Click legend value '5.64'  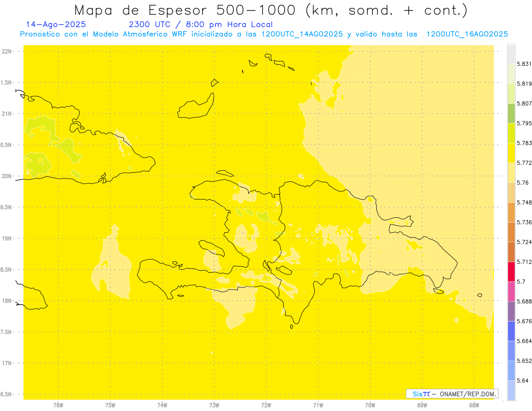pos(522,380)
